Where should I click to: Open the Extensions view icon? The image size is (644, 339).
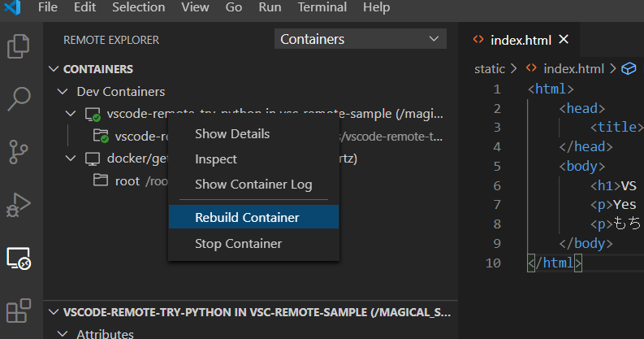point(19,311)
